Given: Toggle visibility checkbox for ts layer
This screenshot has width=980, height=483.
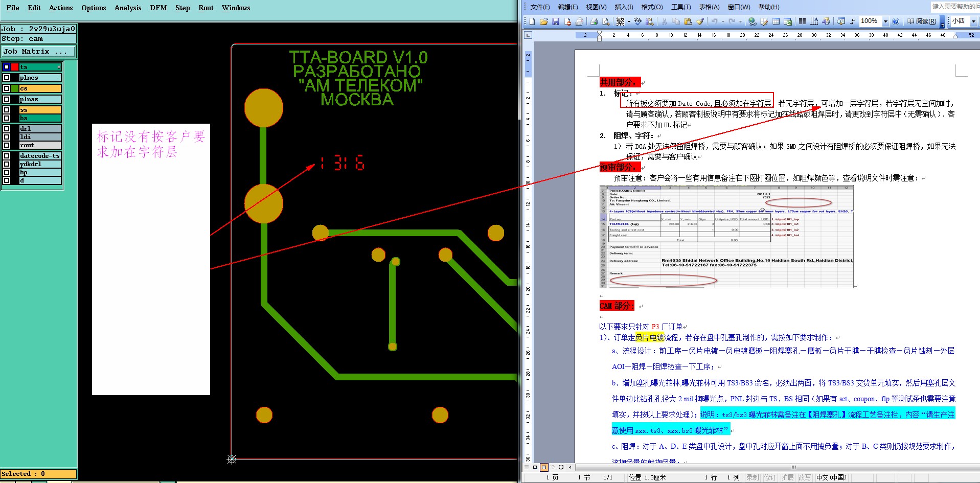Looking at the screenshot, I should tap(7, 67).
